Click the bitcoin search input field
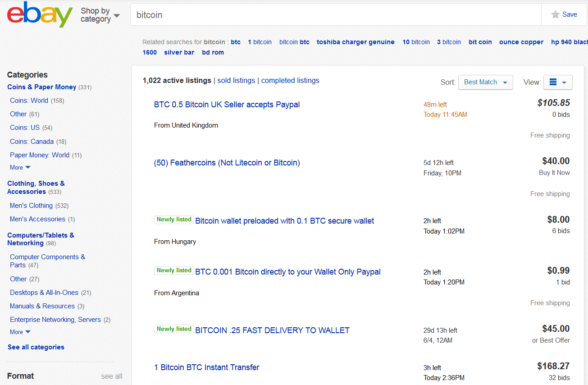The image size is (588, 385). click(x=336, y=15)
